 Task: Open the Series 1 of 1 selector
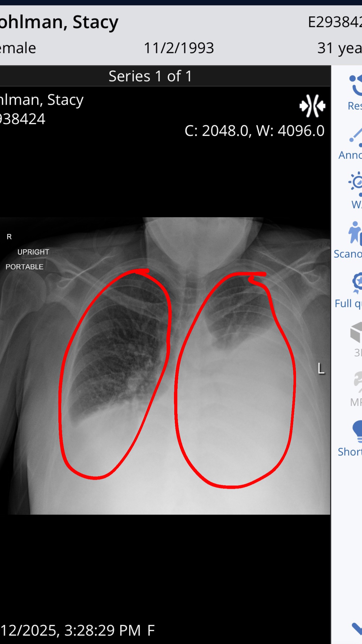pos(150,76)
